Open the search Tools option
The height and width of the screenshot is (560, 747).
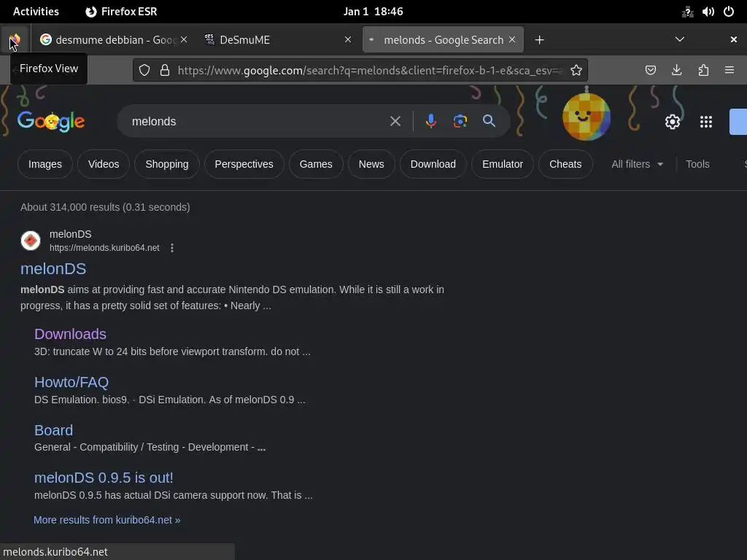[x=697, y=164]
